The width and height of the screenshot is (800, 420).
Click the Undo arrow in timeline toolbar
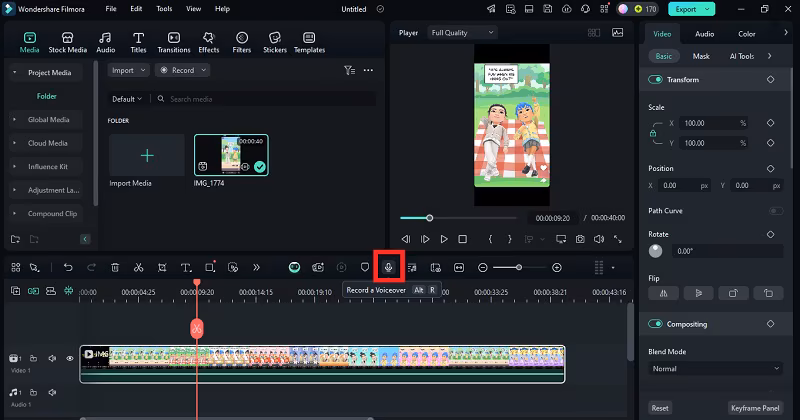click(68, 267)
